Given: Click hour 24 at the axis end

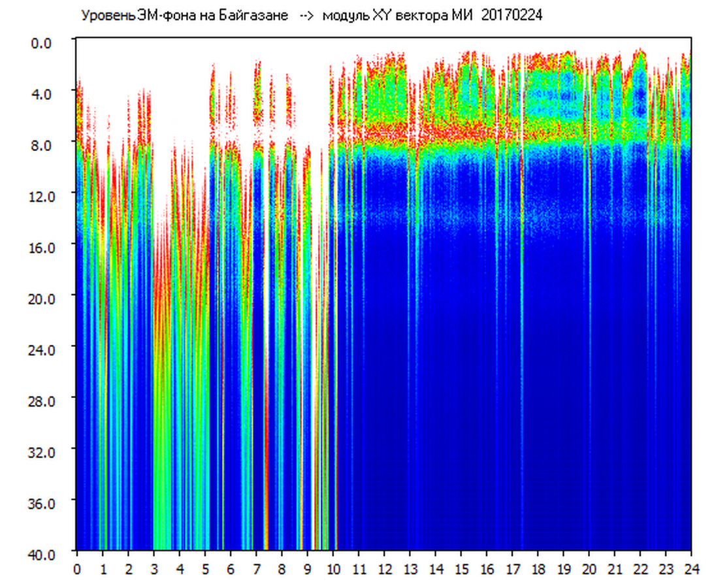Looking at the screenshot, I should coord(691,568).
